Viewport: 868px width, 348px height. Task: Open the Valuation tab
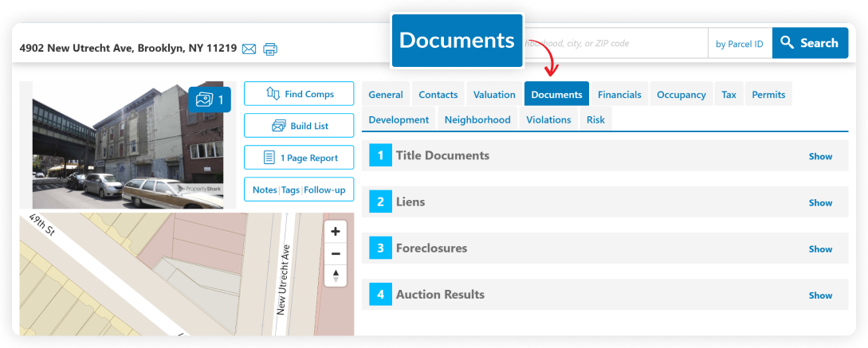(494, 94)
